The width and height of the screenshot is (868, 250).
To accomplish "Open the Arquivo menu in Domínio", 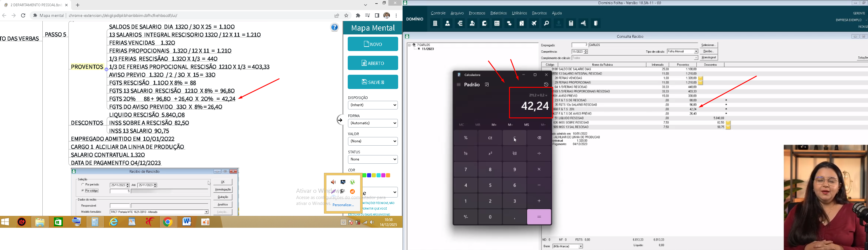I will [457, 13].
